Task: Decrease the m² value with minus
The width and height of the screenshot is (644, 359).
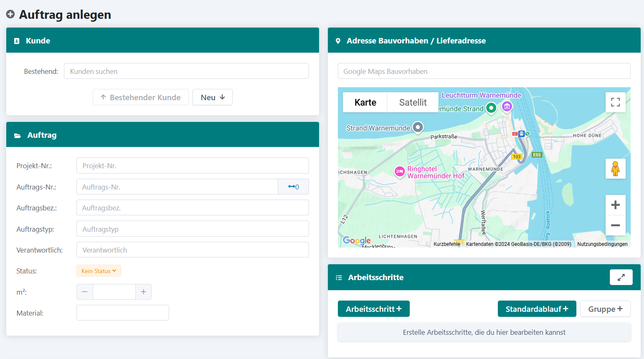Action: click(85, 292)
